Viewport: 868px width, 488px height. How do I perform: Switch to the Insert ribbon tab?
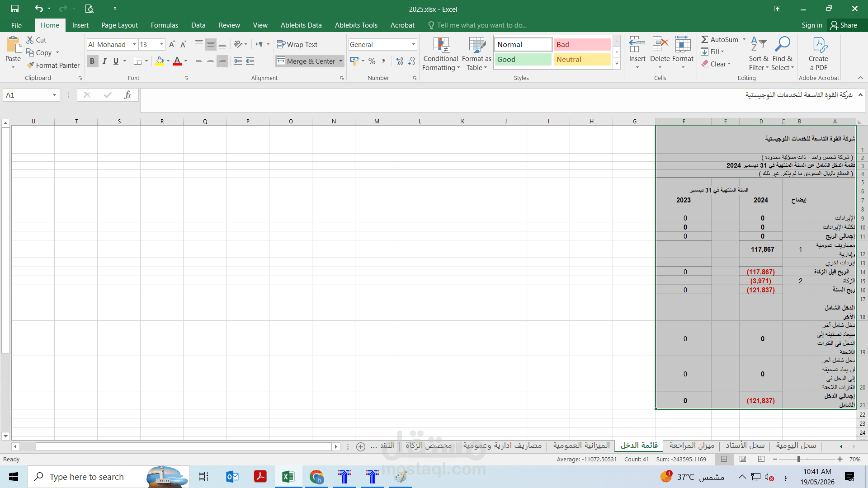pos(80,25)
